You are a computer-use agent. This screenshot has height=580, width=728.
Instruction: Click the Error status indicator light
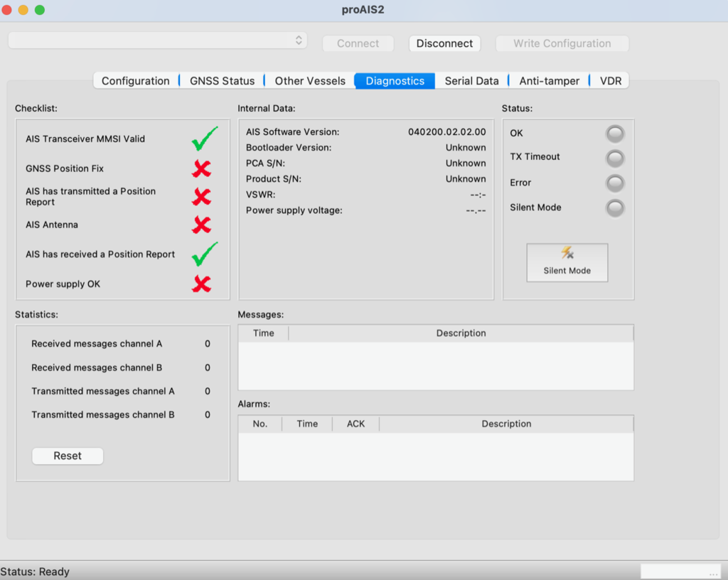click(615, 183)
